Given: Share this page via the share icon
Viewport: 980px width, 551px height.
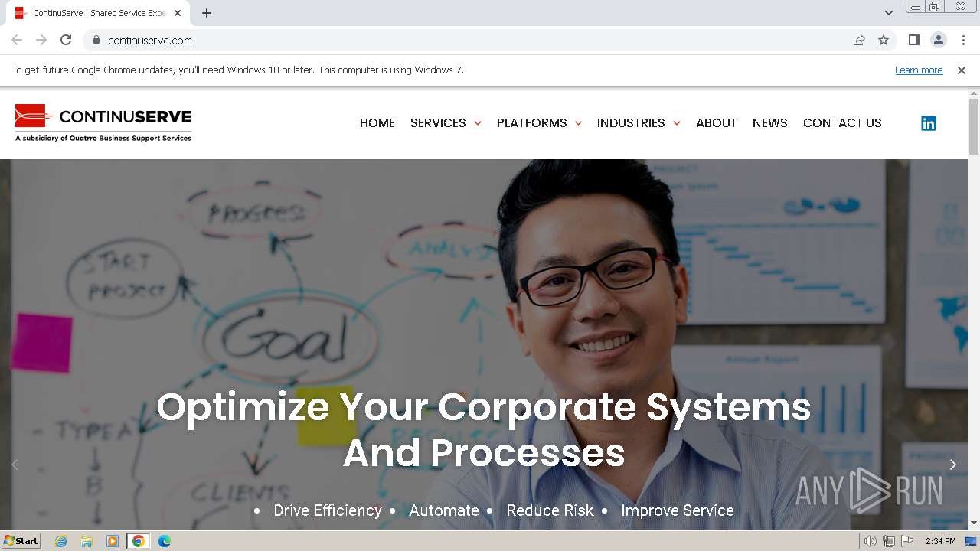Looking at the screenshot, I should tap(859, 40).
